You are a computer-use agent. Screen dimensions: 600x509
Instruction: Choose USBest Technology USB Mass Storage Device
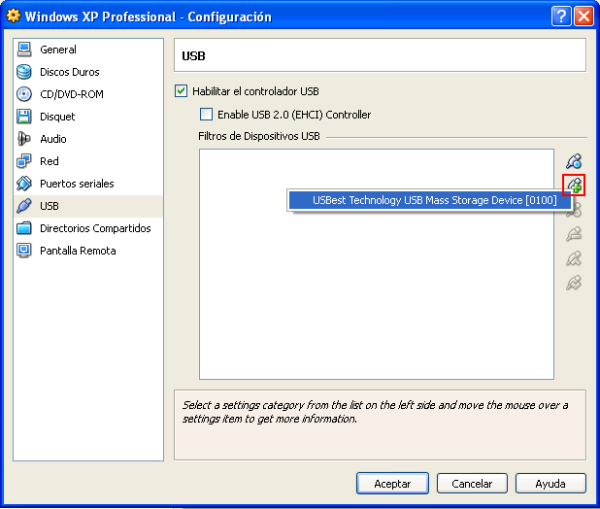click(434, 201)
